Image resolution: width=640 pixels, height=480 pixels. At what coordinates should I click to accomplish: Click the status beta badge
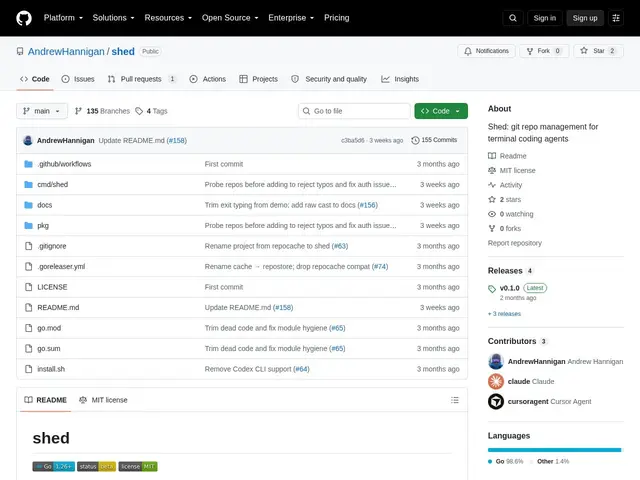coord(97,467)
